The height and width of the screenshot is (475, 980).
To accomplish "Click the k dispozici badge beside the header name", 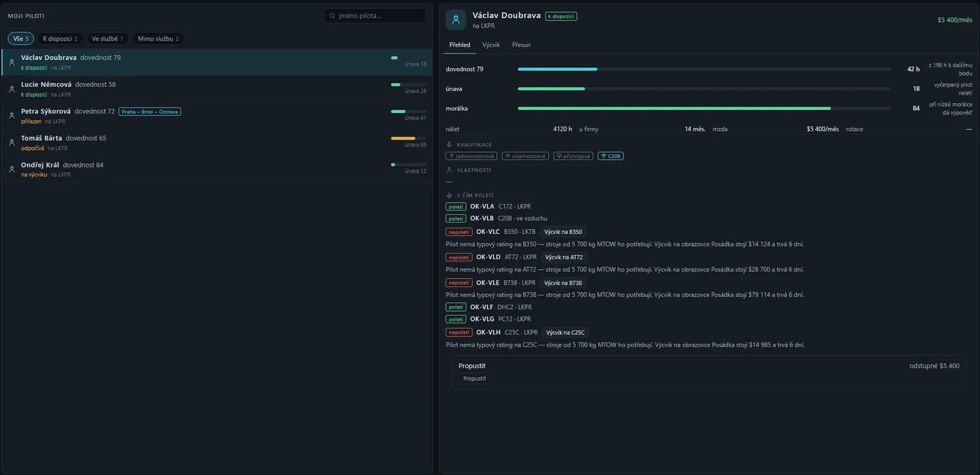I will point(561,16).
